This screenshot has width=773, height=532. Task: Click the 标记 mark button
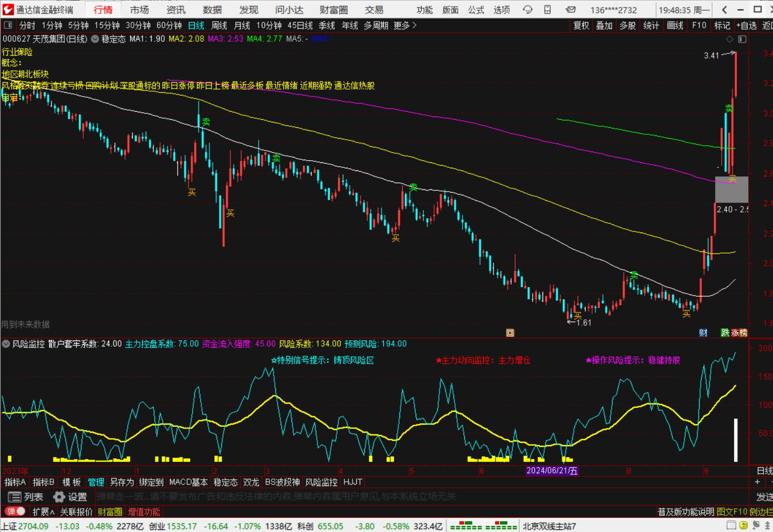722,25
